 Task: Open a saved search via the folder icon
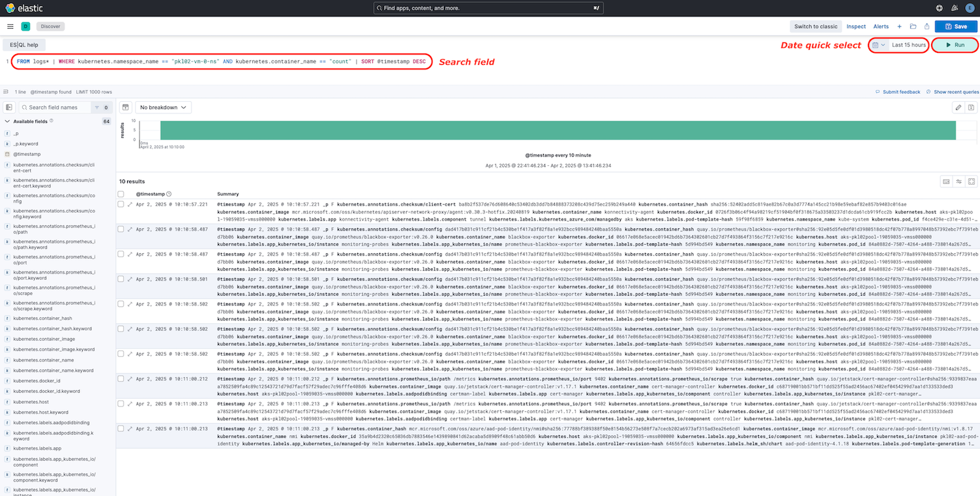point(913,26)
